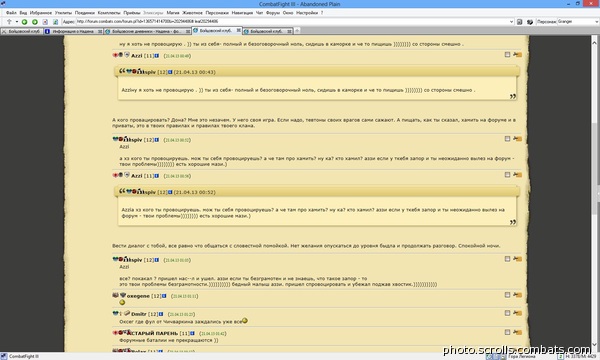Viewport: 600px width, 360px height.
Task: Tick checkbox on Azzi 00:58 post
Action: [x=507, y=174]
